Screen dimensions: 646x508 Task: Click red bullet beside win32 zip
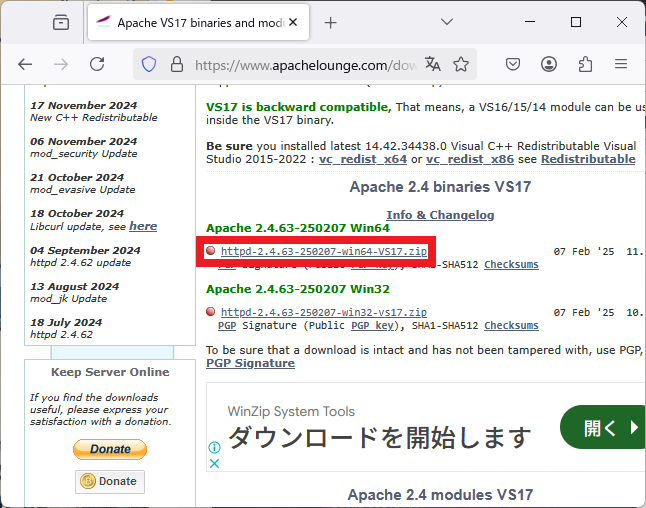click(x=211, y=311)
